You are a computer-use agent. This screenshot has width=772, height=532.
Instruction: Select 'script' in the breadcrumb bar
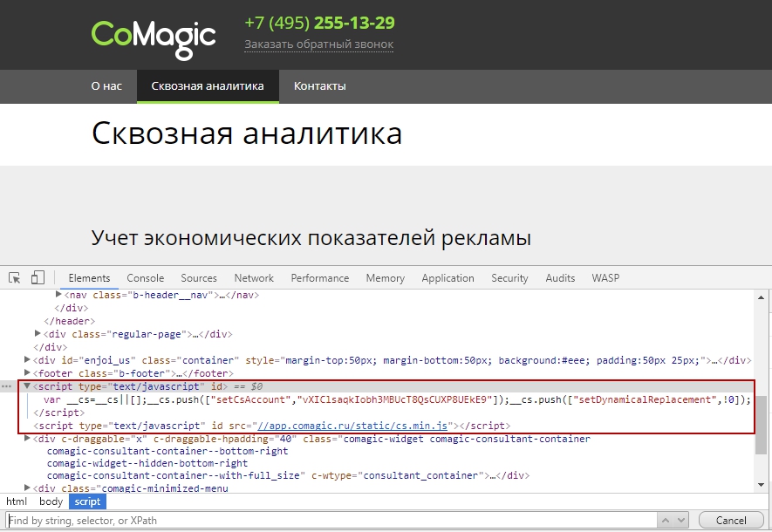(x=87, y=501)
